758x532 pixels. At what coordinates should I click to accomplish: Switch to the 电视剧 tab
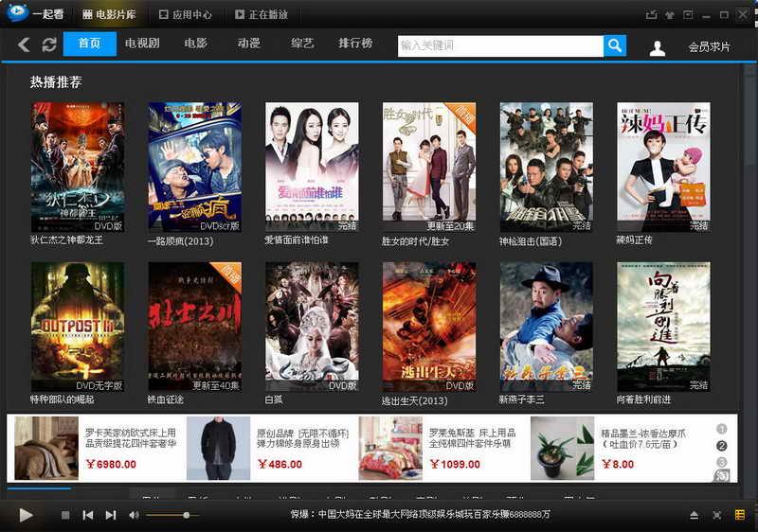pos(142,44)
